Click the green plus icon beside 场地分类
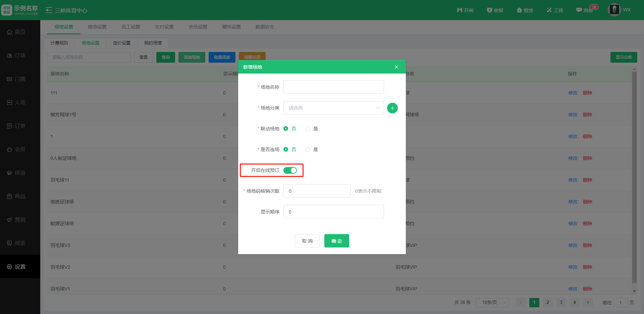The height and width of the screenshot is (314, 644). [x=392, y=108]
